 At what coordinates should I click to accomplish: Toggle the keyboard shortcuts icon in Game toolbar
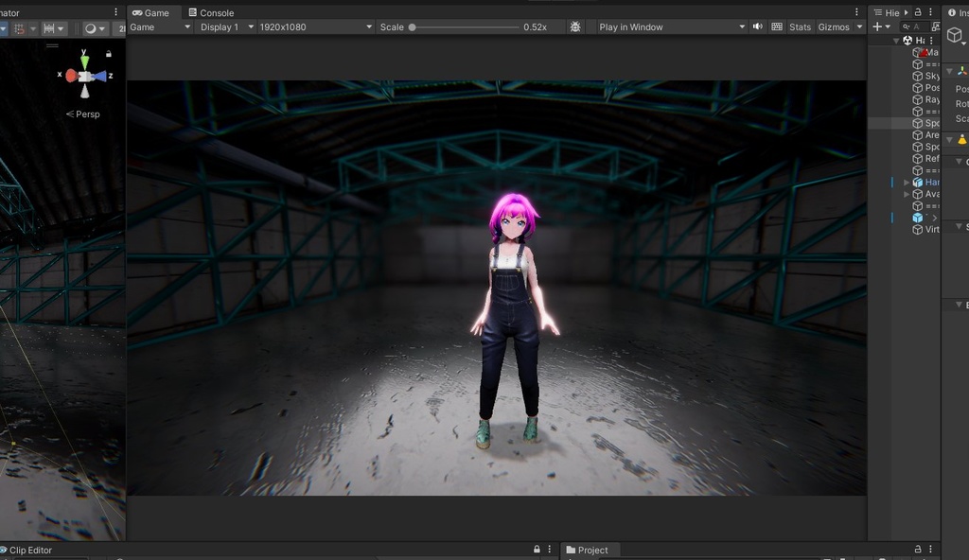[777, 27]
